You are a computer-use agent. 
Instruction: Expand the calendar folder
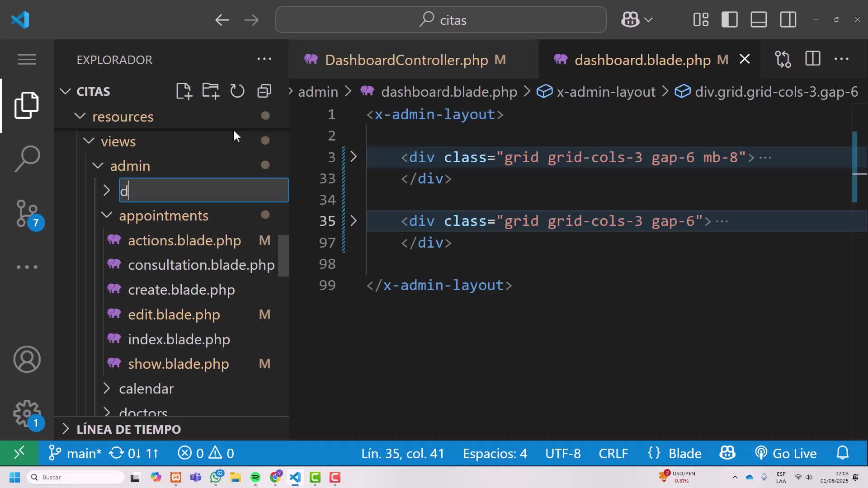(107, 388)
